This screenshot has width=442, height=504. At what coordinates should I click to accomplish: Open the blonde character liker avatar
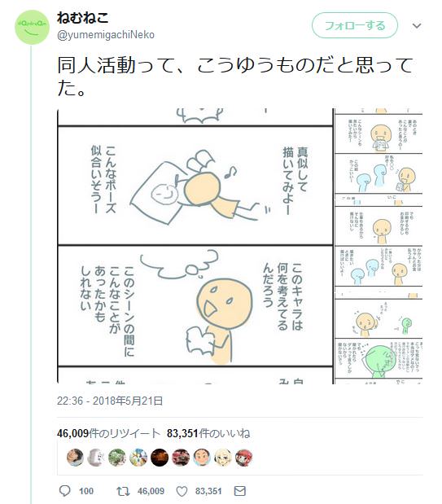click(x=223, y=458)
